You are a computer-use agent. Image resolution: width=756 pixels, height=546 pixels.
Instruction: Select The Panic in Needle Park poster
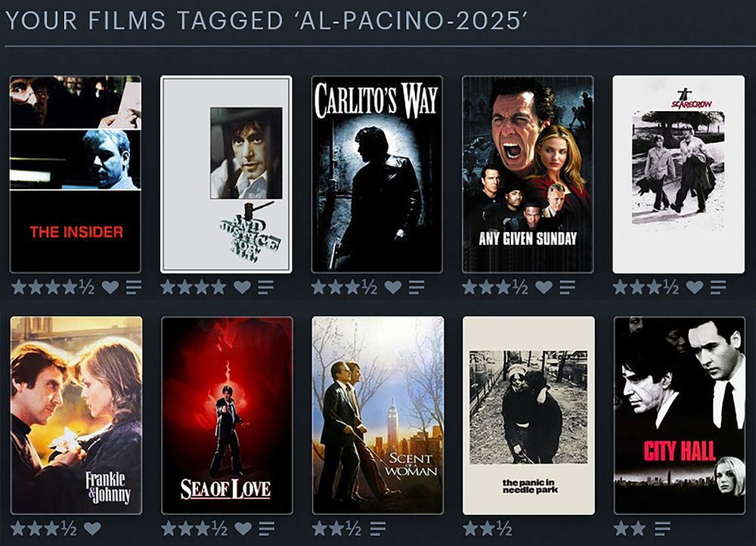pos(528,415)
